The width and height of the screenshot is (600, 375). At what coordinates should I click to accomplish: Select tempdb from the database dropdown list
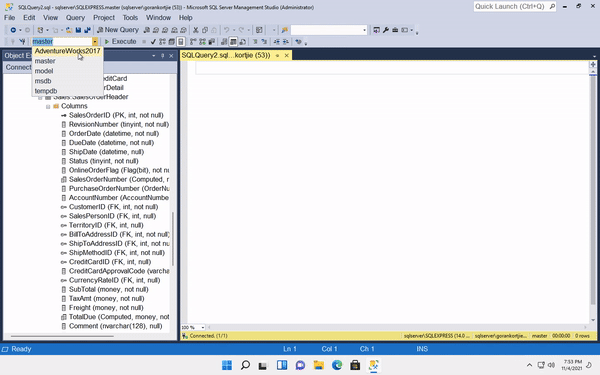click(x=67, y=91)
